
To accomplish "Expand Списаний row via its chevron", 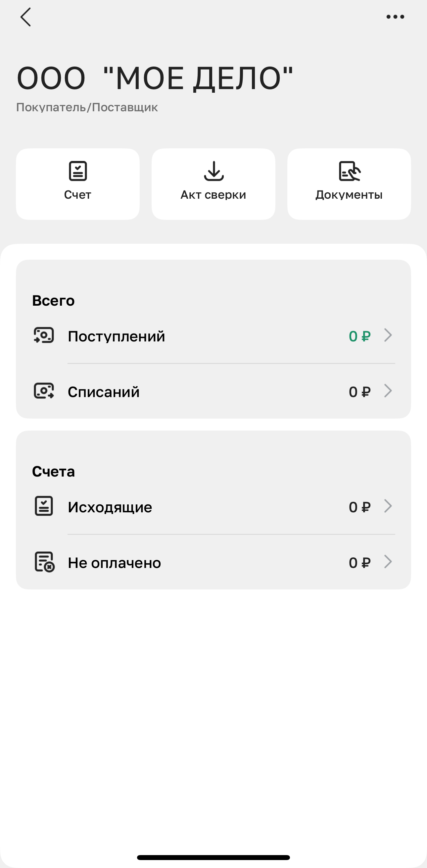I will tap(388, 391).
